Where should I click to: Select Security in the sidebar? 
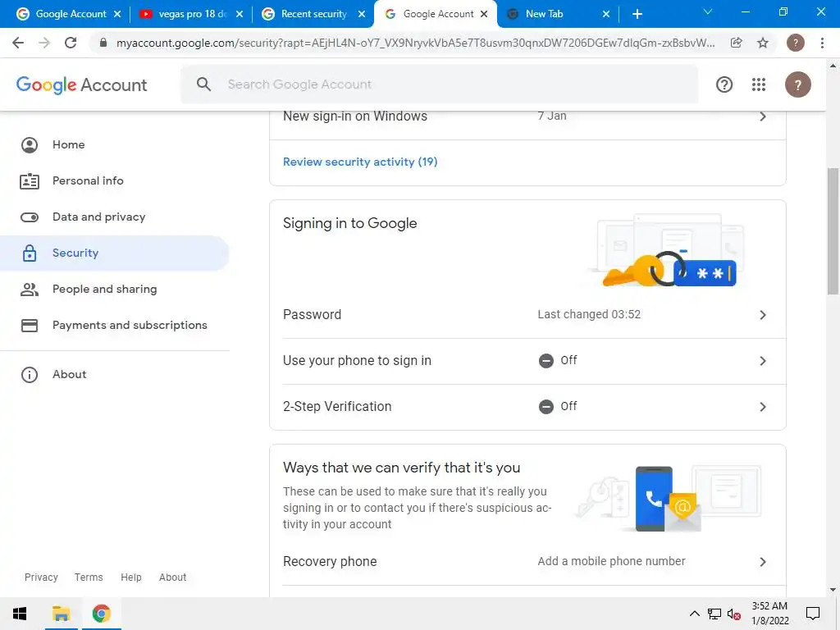click(115, 253)
